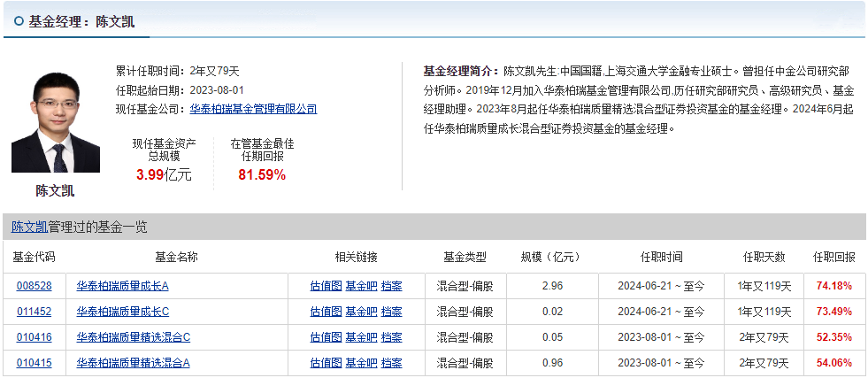Click the 基金经理：陈文凯 heading
Image resolution: width=868 pixels, height=378 pixels.
pos(81,21)
